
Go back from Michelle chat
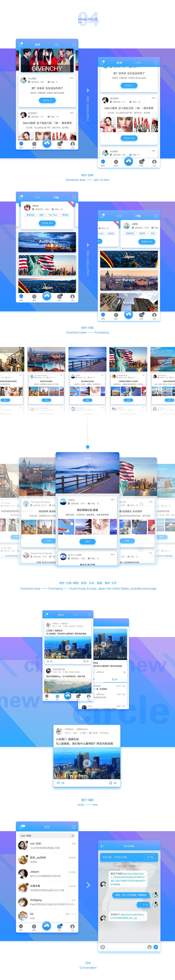click(x=102, y=846)
